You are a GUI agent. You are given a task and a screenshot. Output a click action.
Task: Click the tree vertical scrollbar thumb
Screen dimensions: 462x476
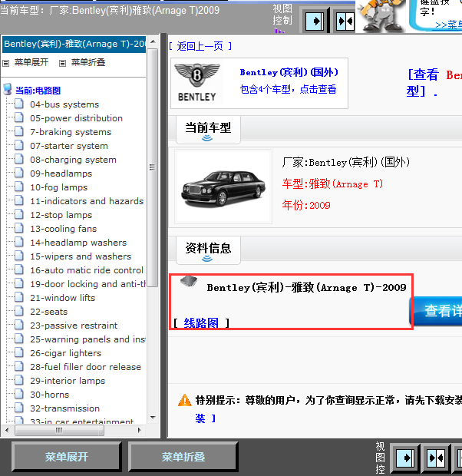point(153,167)
